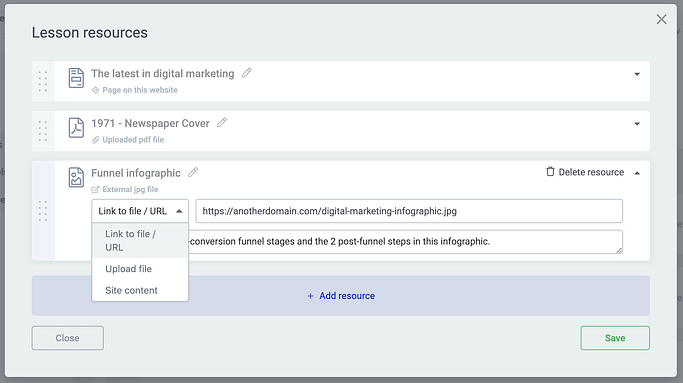Click drag handle of Funnel infographic resource
The height and width of the screenshot is (383, 683).
point(43,211)
